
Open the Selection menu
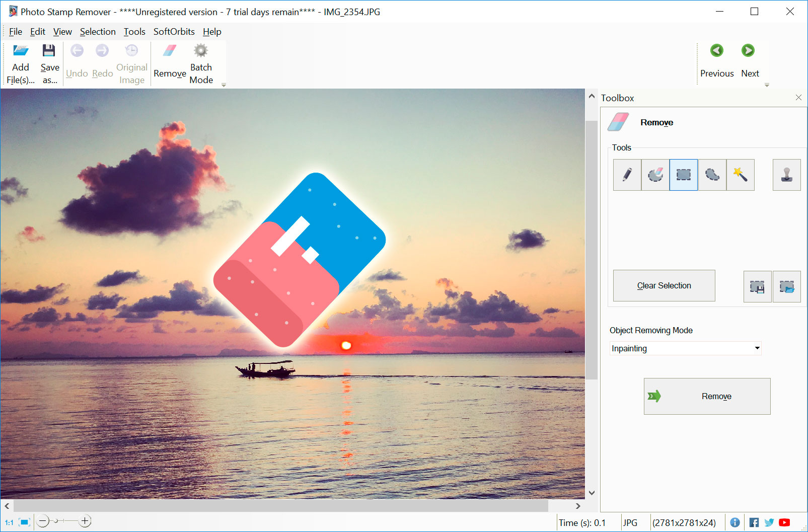(98, 31)
